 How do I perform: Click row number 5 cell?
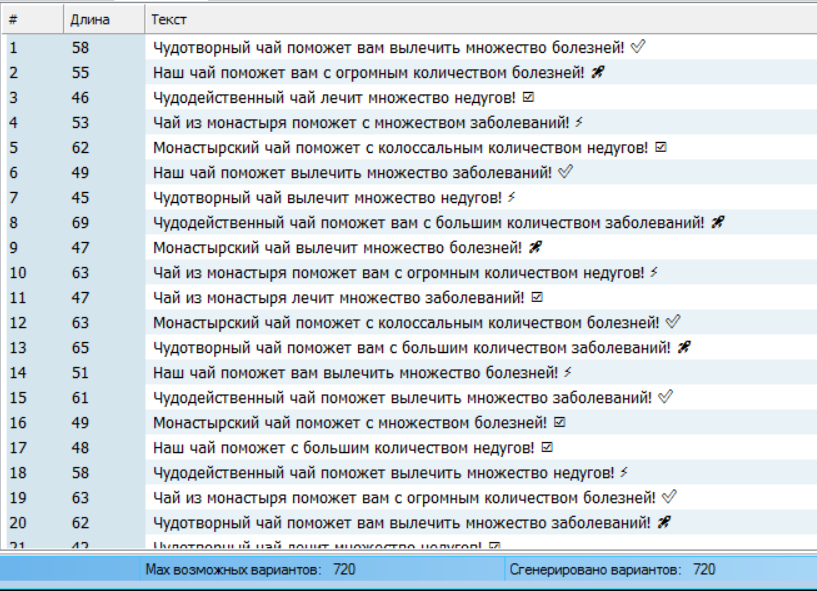[14, 148]
